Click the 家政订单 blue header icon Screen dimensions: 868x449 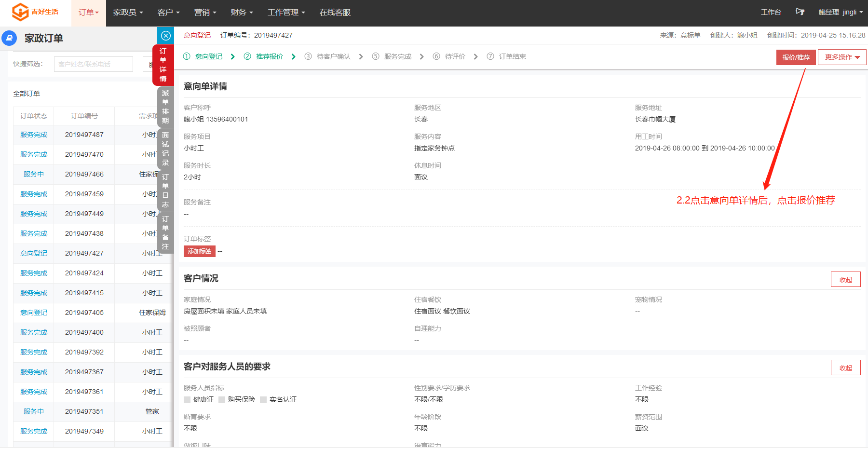click(x=9, y=38)
